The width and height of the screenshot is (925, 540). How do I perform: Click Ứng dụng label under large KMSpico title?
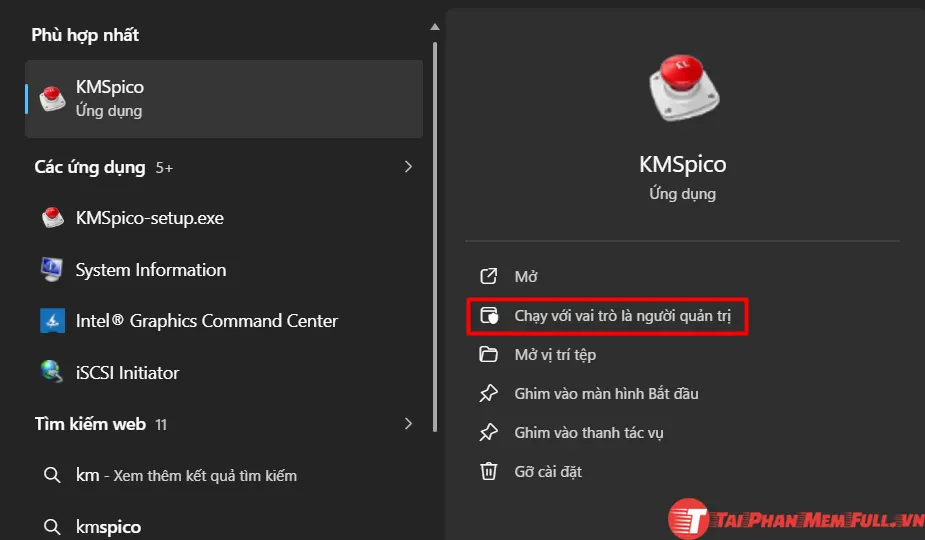pyautogui.click(x=683, y=194)
